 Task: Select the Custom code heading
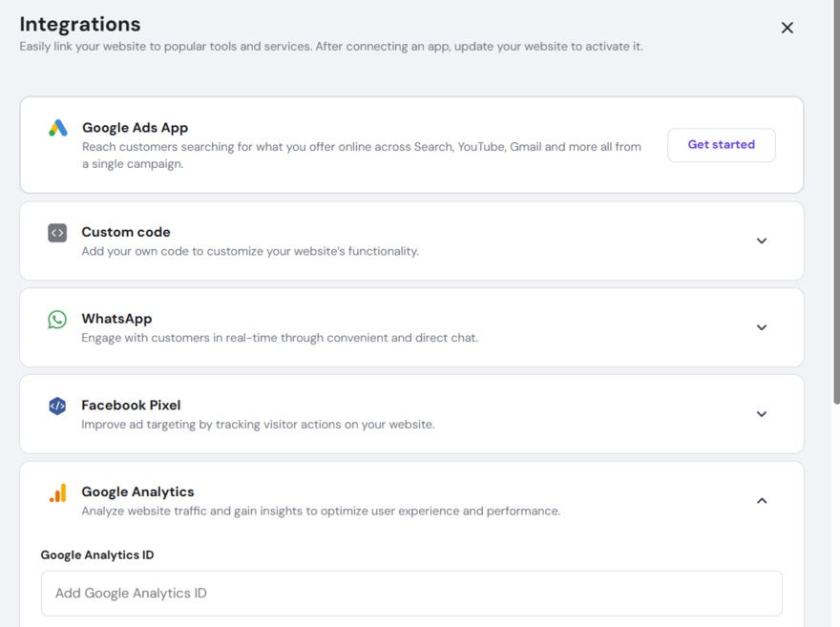tap(126, 232)
